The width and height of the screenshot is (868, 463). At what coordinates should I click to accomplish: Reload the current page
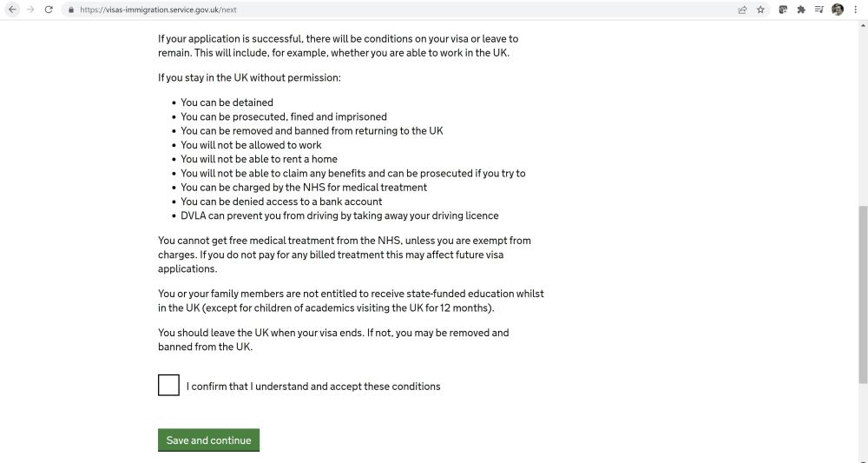tap(49, 10)
